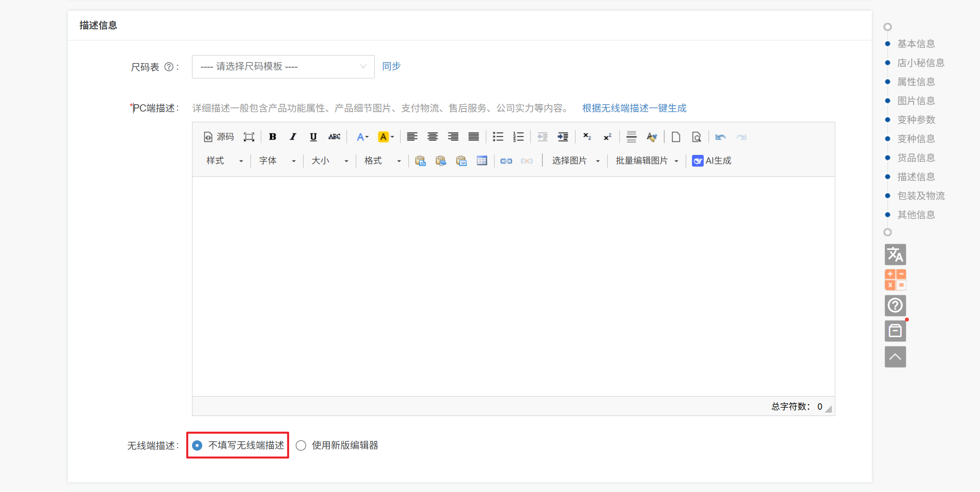Click 根据无线端描述一键生成 link
The image size is (980, 492).
[x=634, y=108]
